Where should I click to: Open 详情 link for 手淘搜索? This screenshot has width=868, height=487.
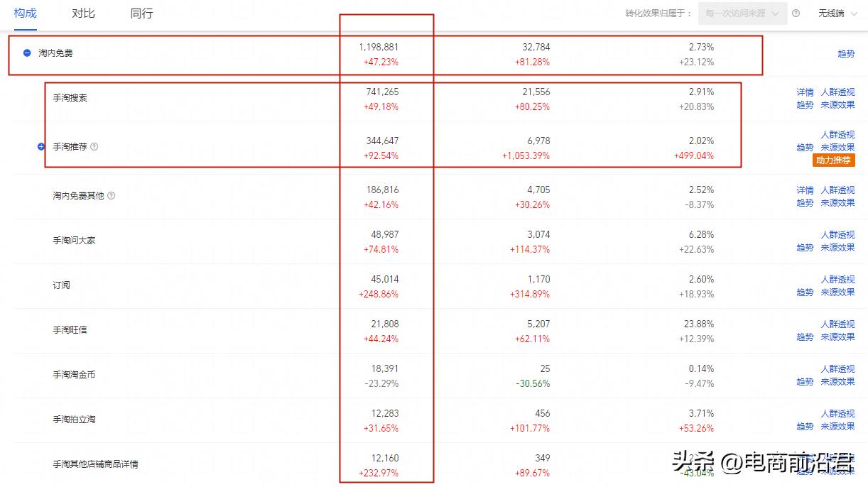(x=805, y=92)
